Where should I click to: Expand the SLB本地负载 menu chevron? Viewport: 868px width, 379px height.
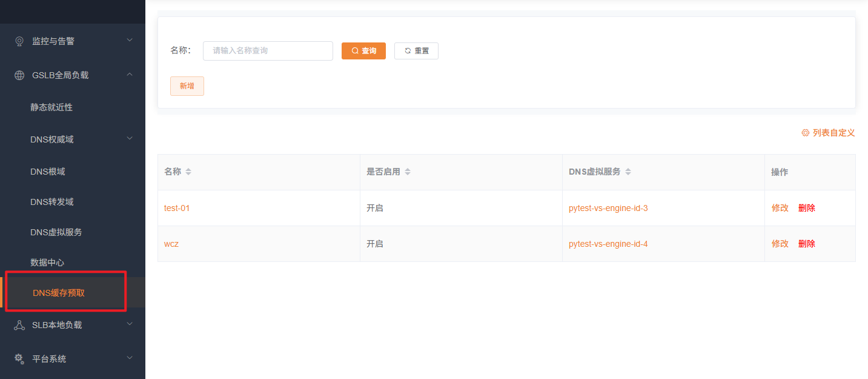click(x=129, y=324)
